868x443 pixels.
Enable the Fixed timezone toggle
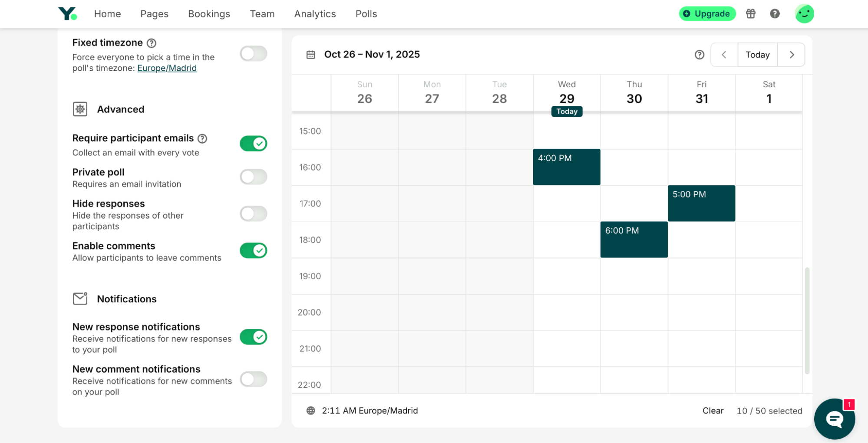pyautogui.click(x=253, y=53)
